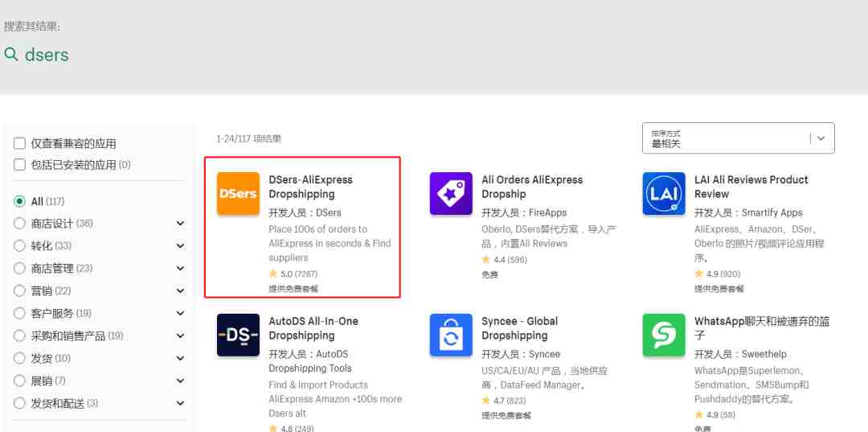868x432 pixels.
Task: Open Ali Orders AliExpress Dropship title link
Action: (x=532, y=187)
